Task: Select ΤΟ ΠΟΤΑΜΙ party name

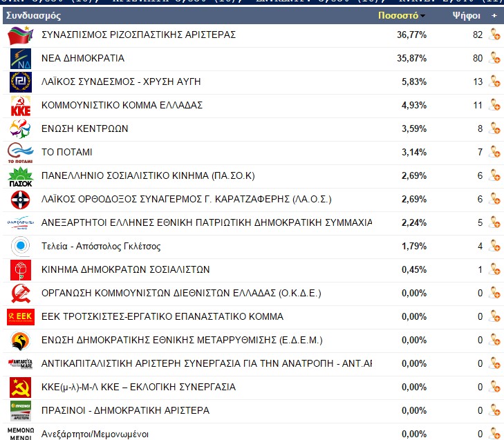Action: coord(67,152)
